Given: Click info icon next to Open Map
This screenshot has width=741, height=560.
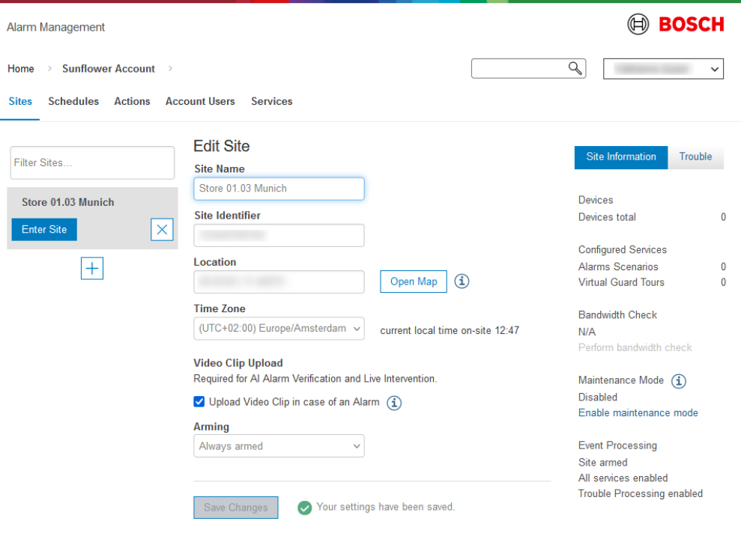Looking at the screenshot, I should point(462,281).
